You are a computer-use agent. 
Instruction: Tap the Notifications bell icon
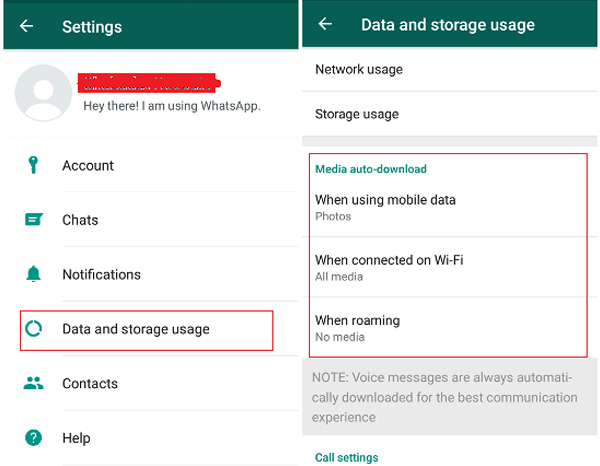point(33,274)
